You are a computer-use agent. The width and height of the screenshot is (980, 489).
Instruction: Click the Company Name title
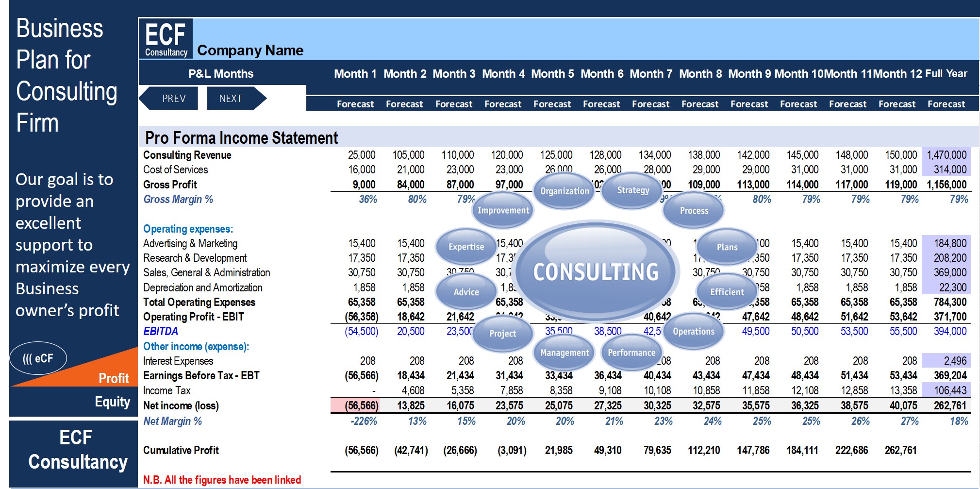tap(250, 51)
